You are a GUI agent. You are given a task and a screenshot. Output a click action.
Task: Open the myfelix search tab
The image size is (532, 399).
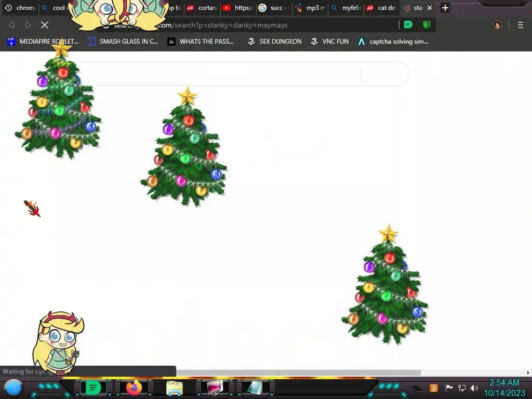tap(346, 8)
